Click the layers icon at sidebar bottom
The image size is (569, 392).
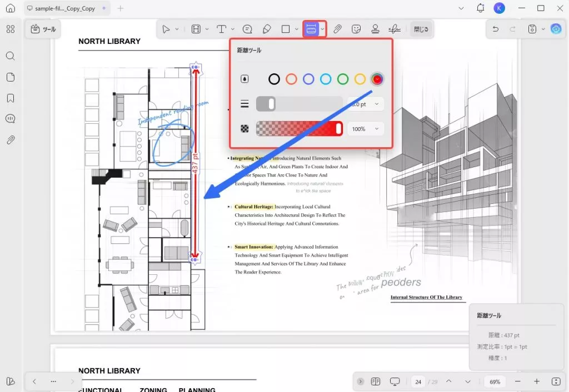(x=11, y=381)
